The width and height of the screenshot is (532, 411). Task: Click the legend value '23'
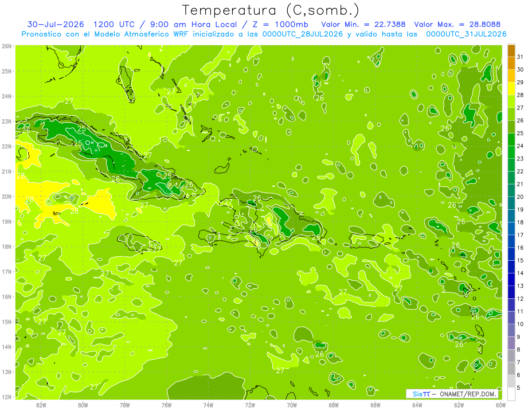click(x=520, y=159)
